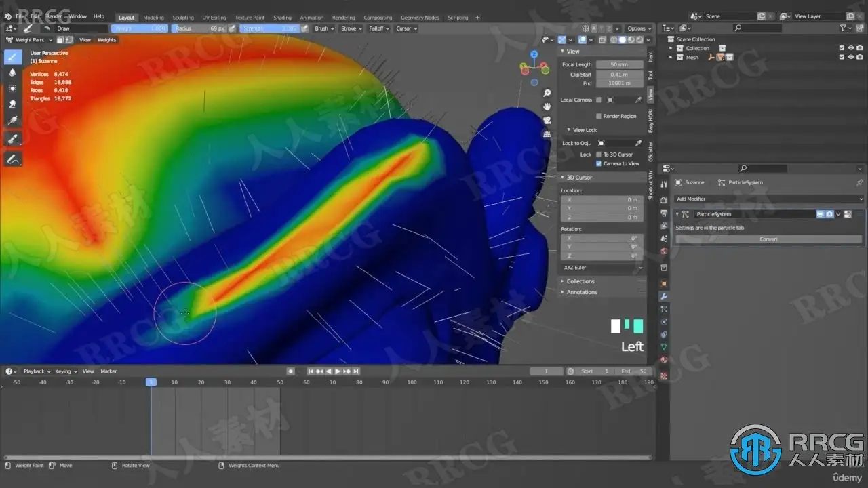
Task: Hide the Mesh collection in viewport (eye)
Action: click(850, 57)
